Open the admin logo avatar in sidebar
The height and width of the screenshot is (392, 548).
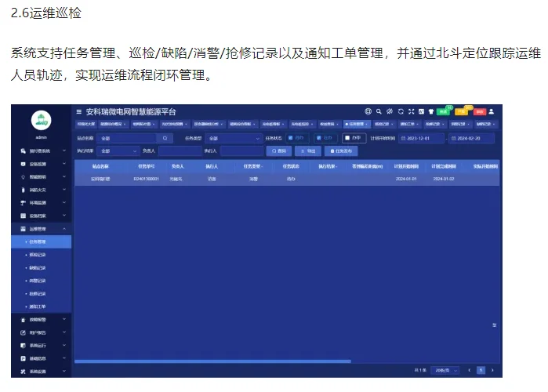pos(42,120)
